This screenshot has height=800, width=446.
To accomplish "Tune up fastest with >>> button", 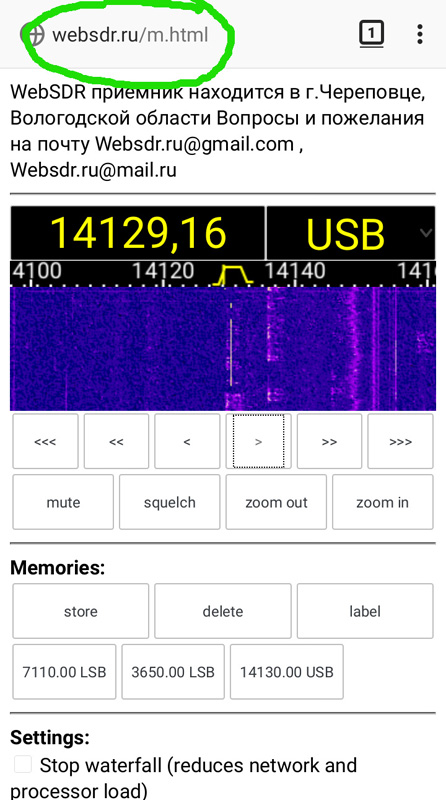I will tap(400, 441).
